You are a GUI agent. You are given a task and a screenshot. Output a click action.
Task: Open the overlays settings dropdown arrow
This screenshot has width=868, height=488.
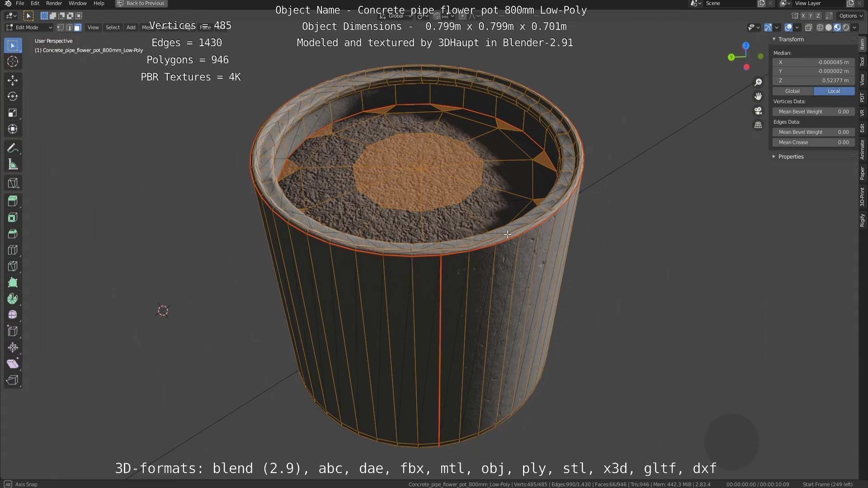pos(797,28)
